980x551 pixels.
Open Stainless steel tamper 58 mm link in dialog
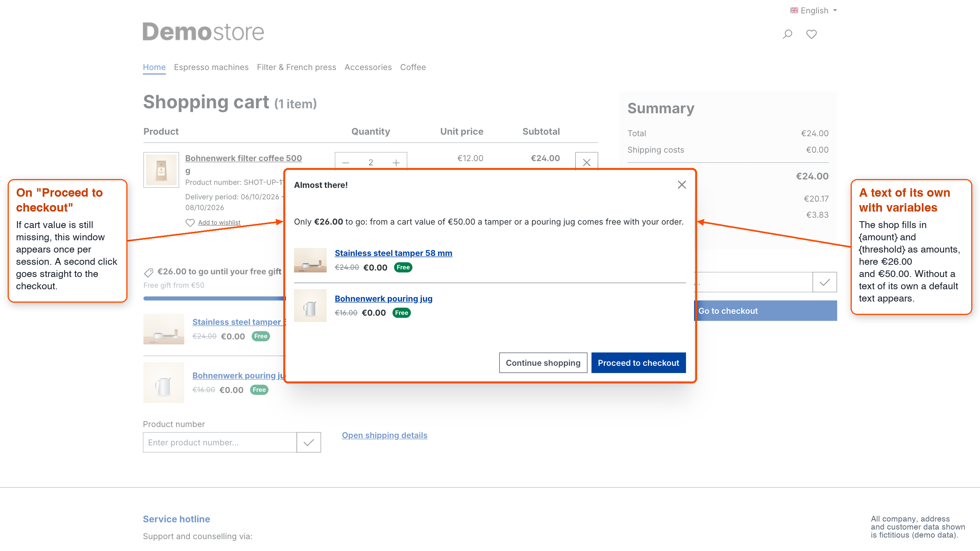tap(394, 253)
